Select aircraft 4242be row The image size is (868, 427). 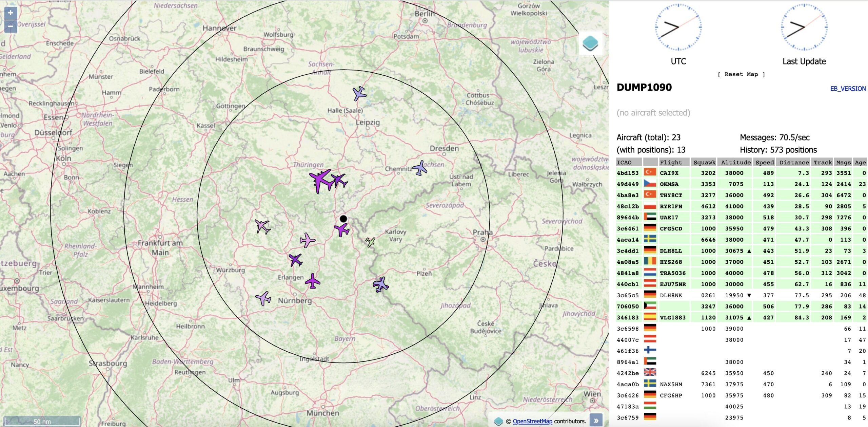coord(741,373)
